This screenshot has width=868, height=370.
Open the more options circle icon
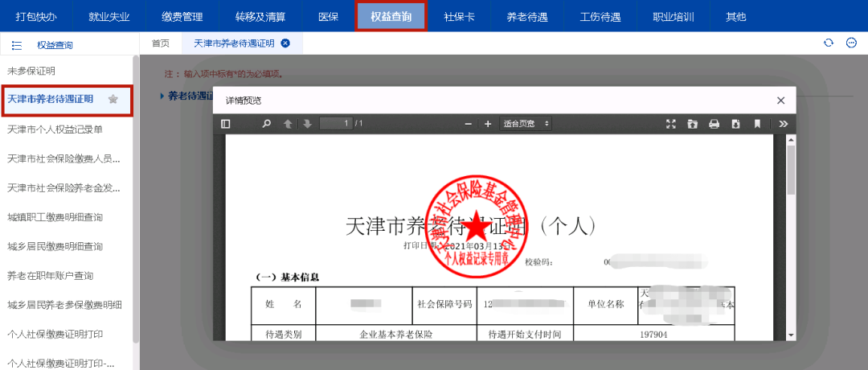pyautogui.click(x=852, y=43)
